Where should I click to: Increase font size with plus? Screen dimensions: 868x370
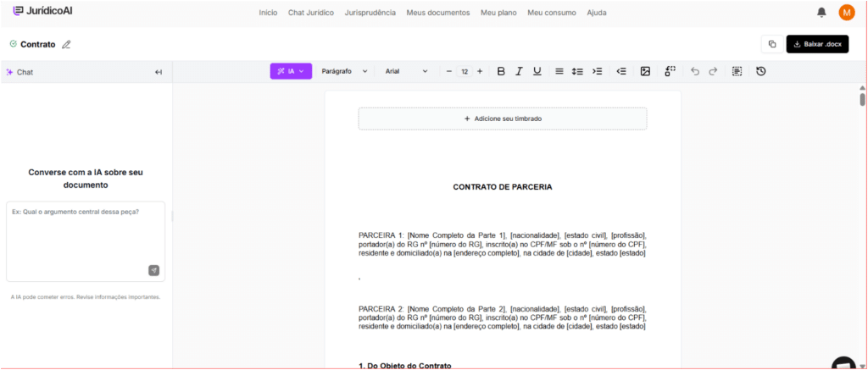480,71
